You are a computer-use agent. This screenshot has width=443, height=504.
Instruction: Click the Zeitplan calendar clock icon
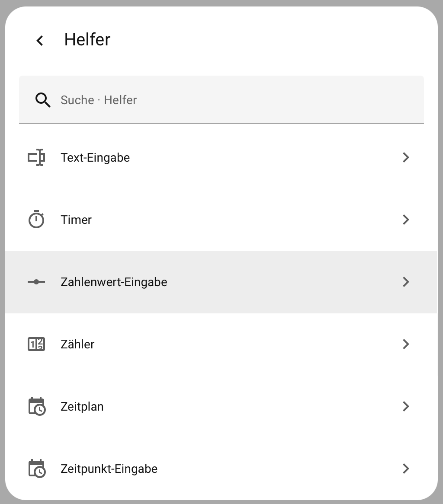pyautogui.click(x=36, y=406)
